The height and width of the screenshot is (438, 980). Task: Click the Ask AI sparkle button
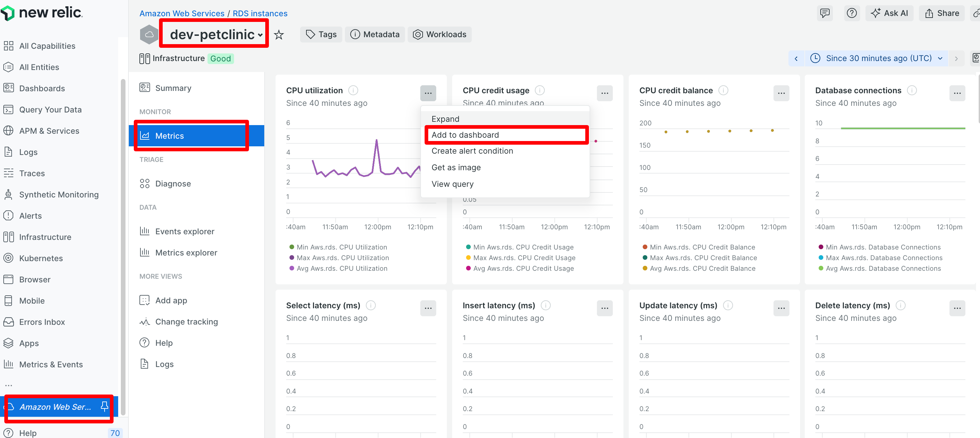pos(889,13)
